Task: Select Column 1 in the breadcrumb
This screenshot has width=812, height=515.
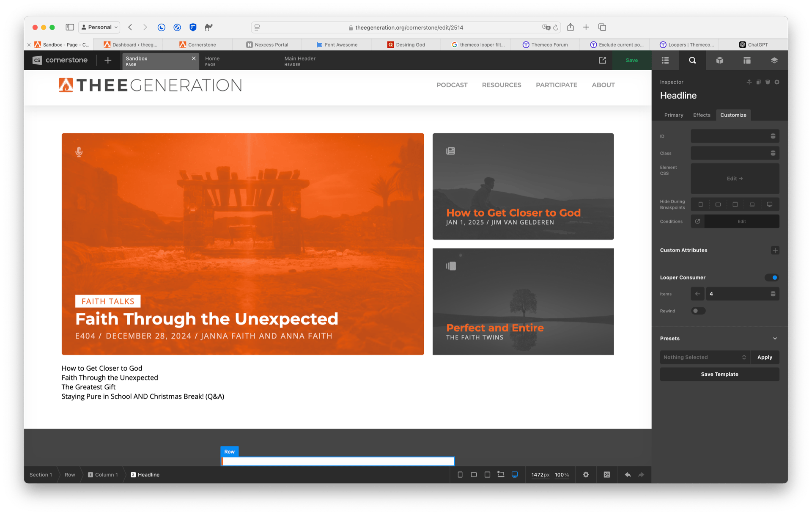Action: coord(103,475)
